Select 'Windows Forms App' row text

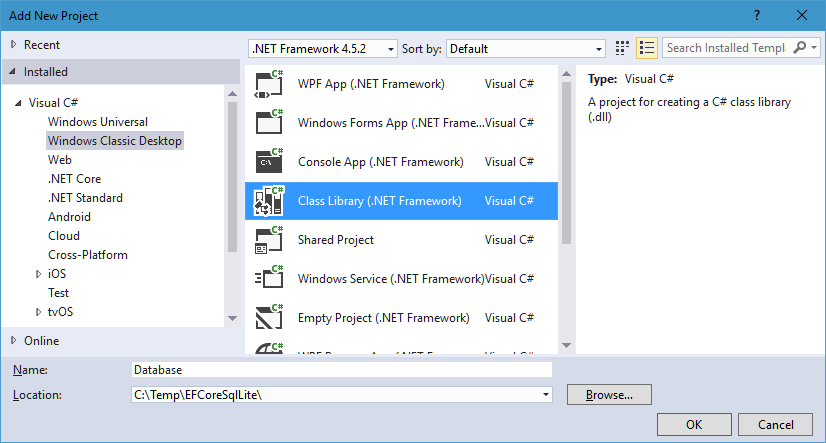coord(391,123)
